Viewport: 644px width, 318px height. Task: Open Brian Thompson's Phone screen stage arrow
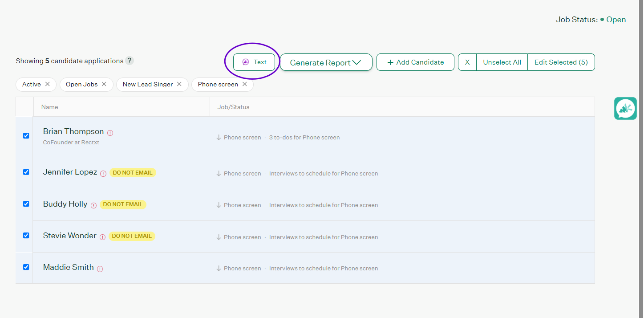(x=219, y=138)
